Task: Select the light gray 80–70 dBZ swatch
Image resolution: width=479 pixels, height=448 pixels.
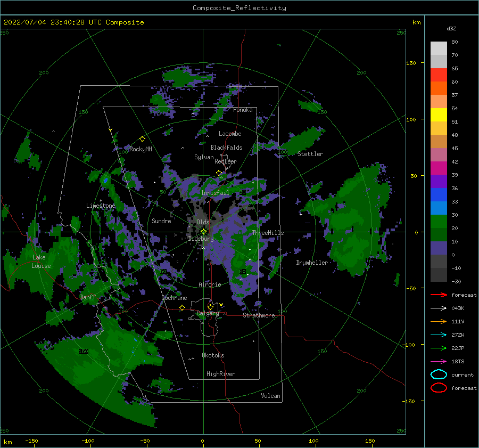Action: pyautogui.click(x=439, y=48)
